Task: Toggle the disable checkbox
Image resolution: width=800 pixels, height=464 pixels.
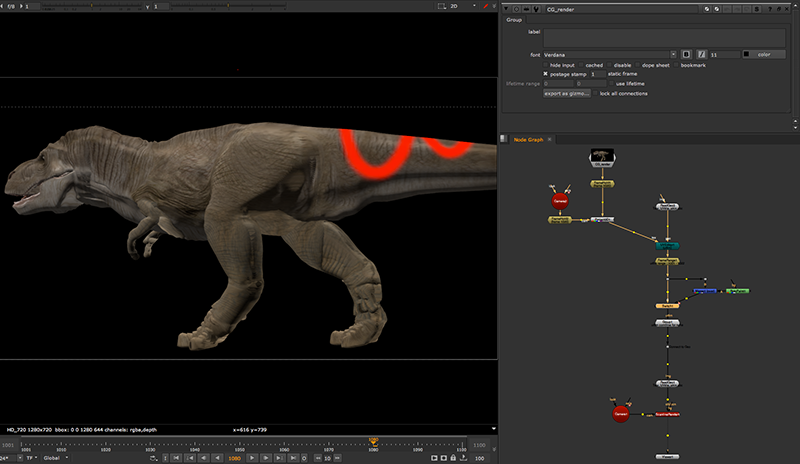Action: click(x=609, y=65)
